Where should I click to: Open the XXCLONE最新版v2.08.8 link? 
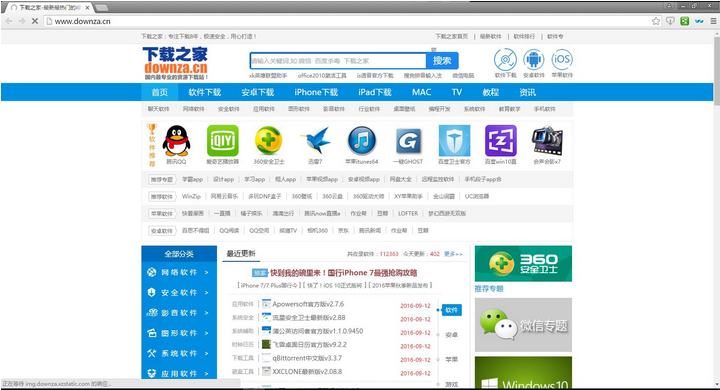[307, 371]
